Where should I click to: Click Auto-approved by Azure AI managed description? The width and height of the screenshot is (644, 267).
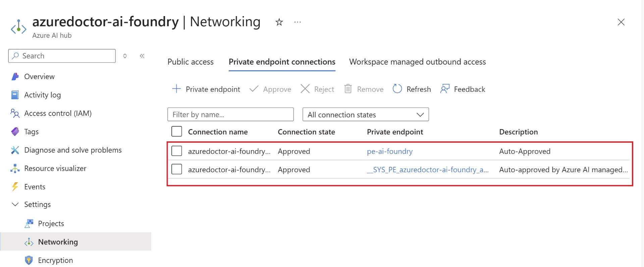[563, 170]
